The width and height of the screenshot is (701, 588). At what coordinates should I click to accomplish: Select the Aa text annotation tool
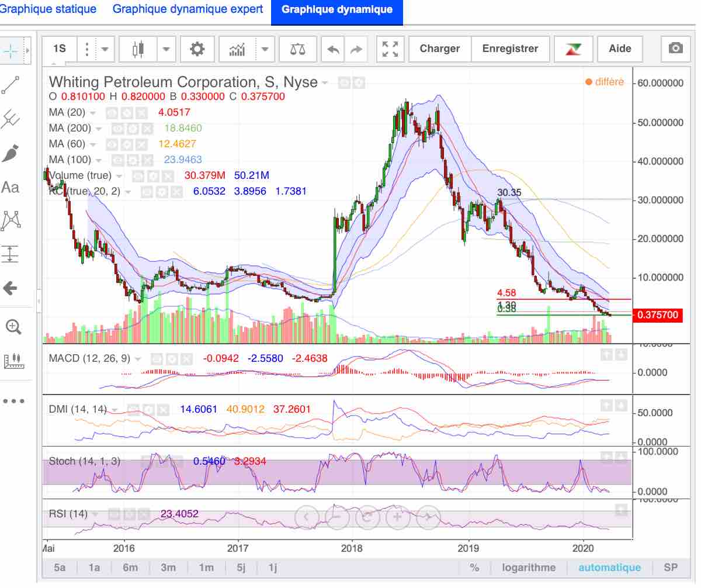tap(11, 187)
